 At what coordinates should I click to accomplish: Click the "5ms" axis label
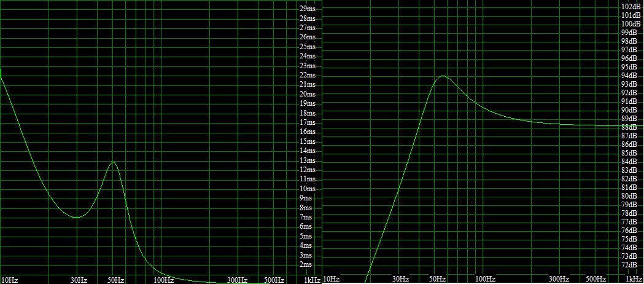click(x=306, y=236)
